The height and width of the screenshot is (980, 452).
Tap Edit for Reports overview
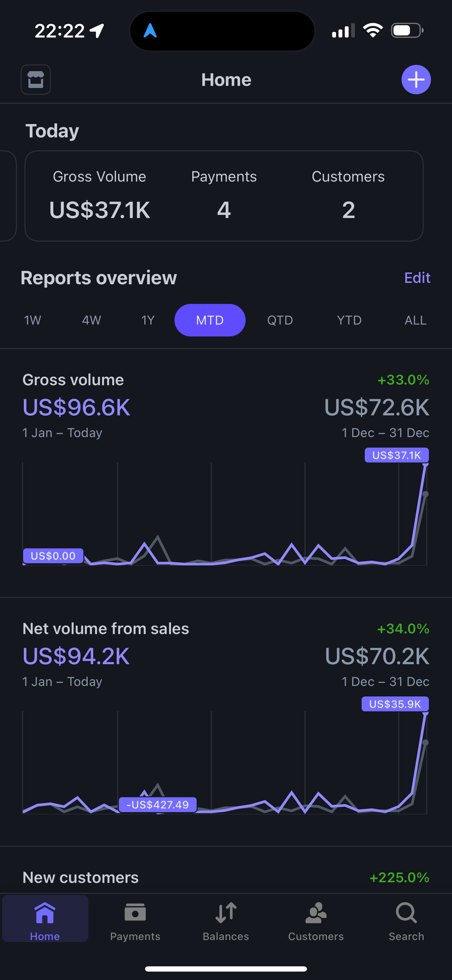pyautogui.click(x=417, y=278)
